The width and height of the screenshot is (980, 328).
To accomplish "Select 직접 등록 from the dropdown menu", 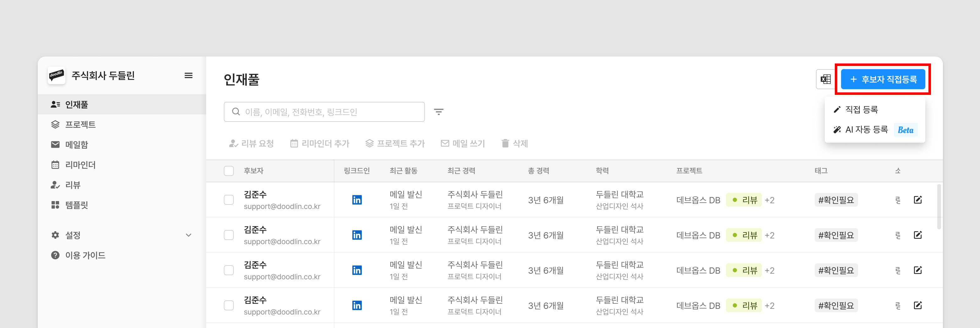I will click(x=861, y=110).
